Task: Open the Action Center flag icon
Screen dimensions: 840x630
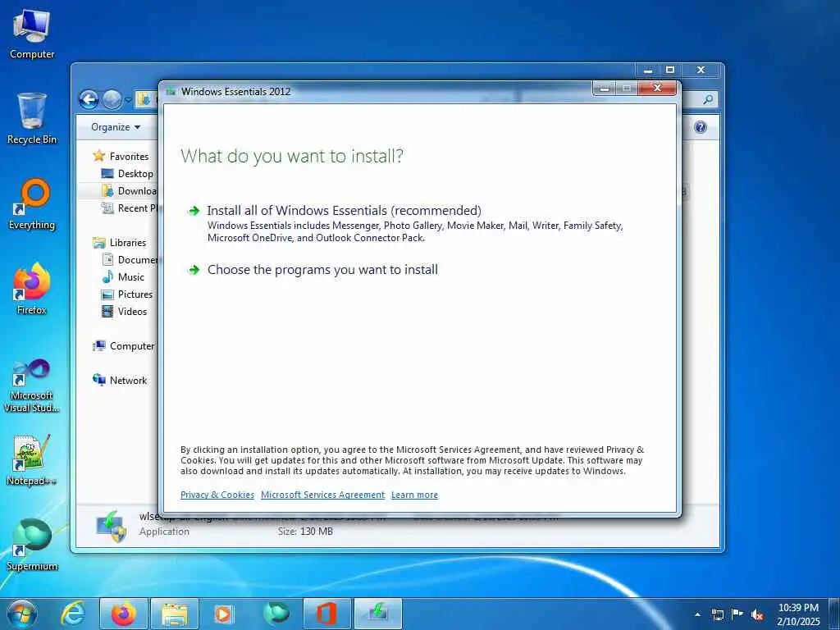Action: [737, 614]
